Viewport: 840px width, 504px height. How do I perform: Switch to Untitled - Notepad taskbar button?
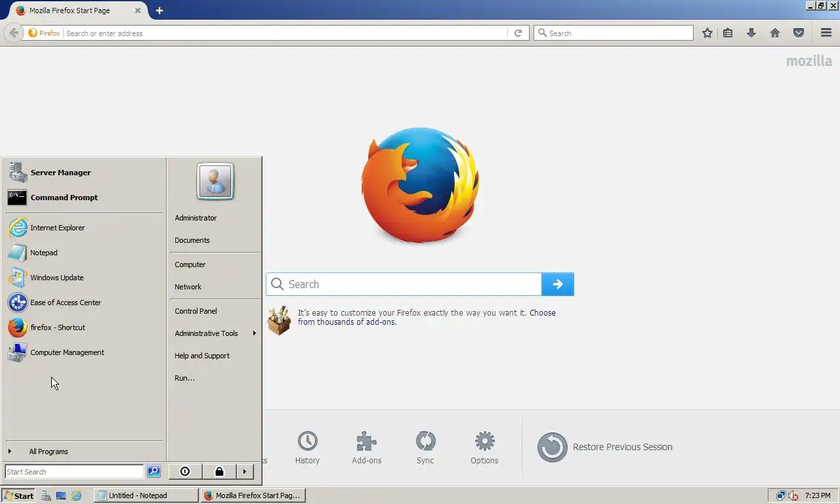pos(146,495)
